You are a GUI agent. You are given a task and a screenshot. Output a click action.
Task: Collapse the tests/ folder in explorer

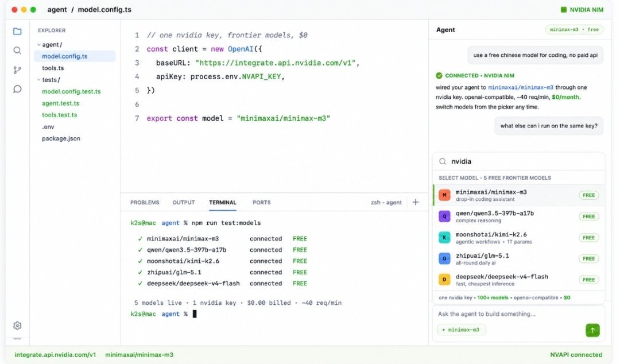(49, 80)
